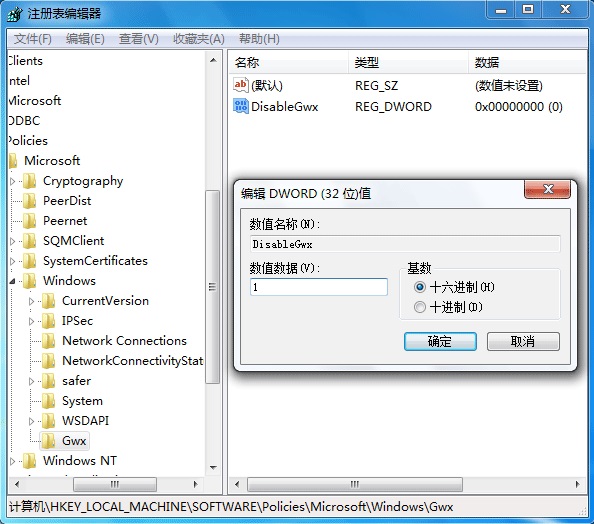
Task: Confirm with the 确定 button
Action: [440, 341]
